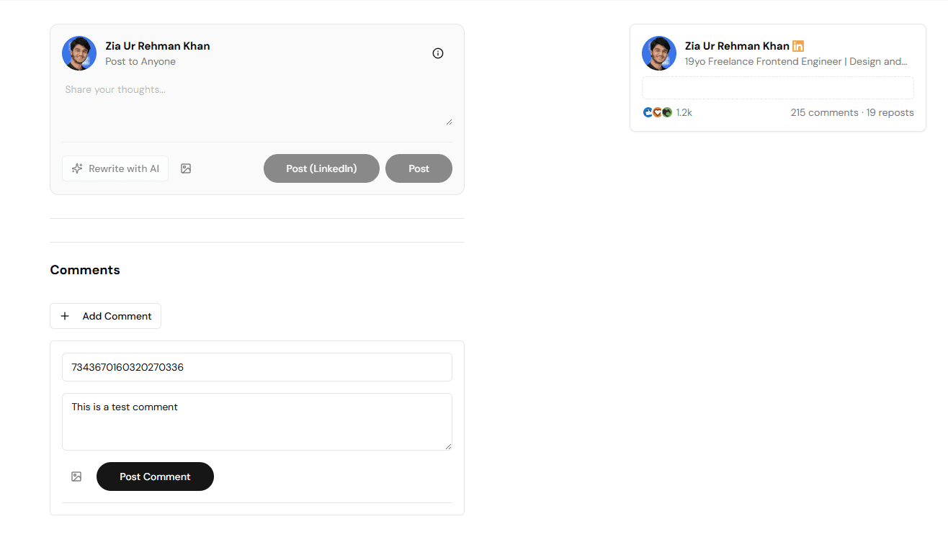Select the image attachment icon in the composer
This screenshot has height=560, width=948.
pyautogui.click(x=186, y=168)
